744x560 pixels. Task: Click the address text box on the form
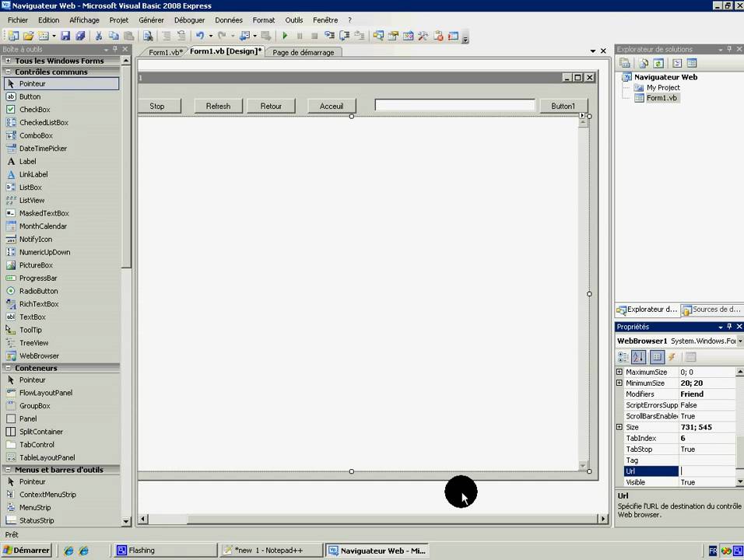tap(454, 105)
